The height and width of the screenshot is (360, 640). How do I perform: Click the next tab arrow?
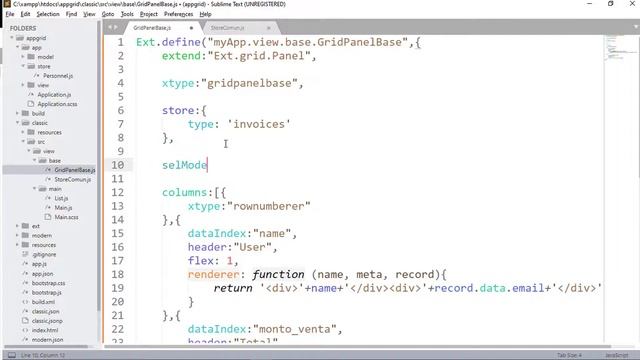116,27
